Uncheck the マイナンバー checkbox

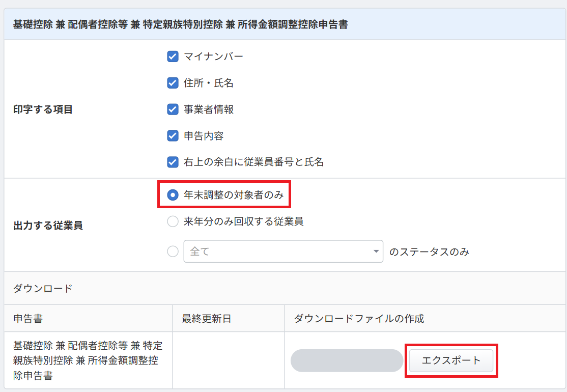173,57
